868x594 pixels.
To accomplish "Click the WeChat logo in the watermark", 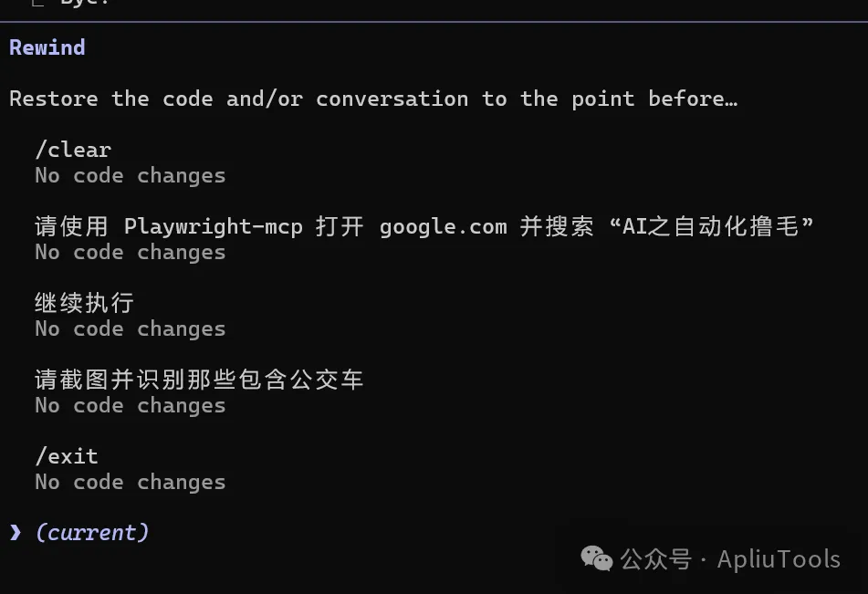I will click(597, 558).
